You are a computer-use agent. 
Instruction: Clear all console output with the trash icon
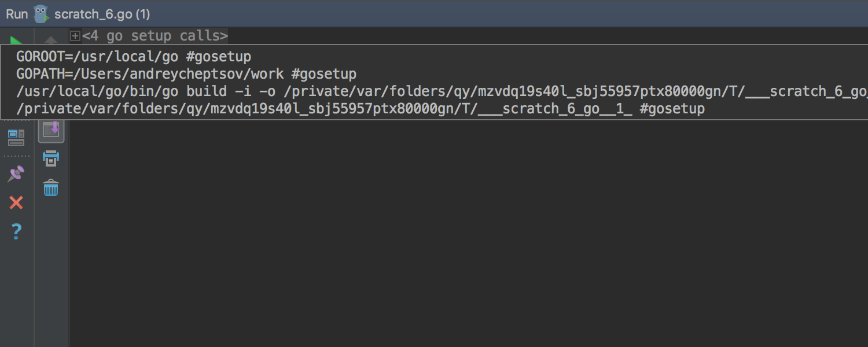click(51, 187)
